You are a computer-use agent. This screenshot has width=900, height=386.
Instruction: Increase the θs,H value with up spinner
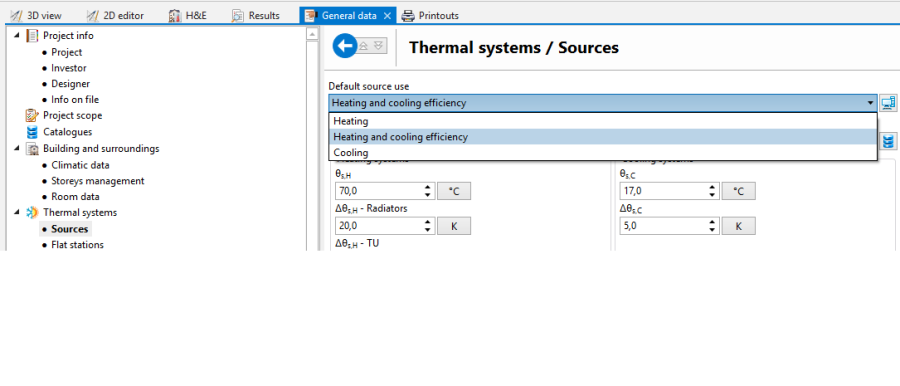[428, 187]
